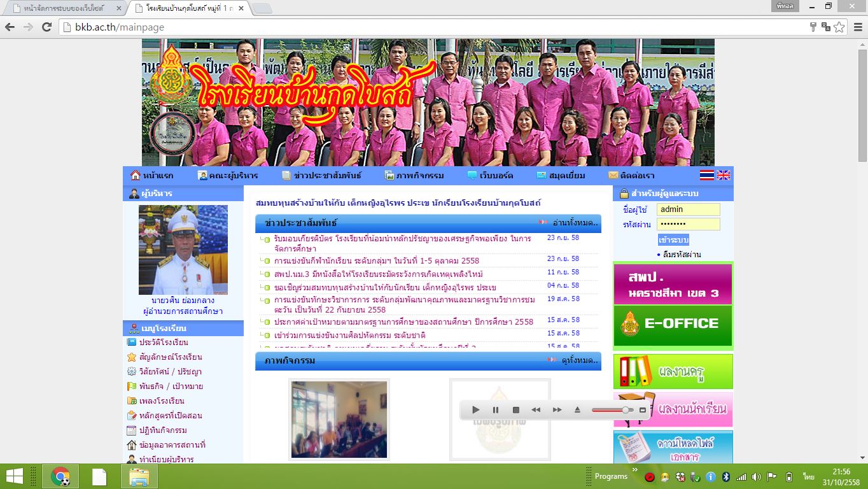
Task: Click the battery tray icon
Action: coord(789,477)
